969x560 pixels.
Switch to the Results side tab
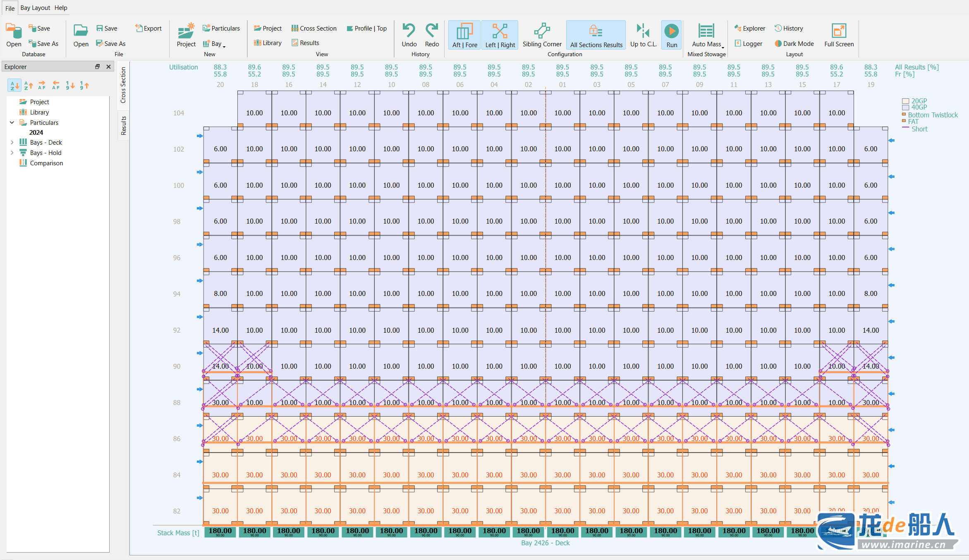[123, 126]
